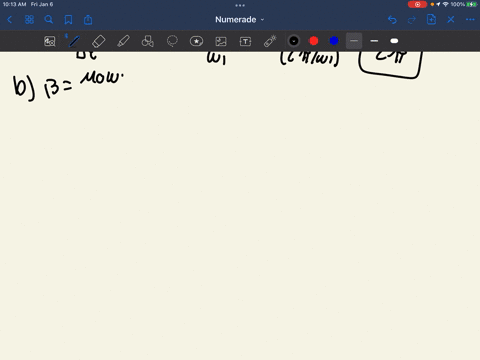Switch pen color to blue
Viewport: 480px width, 360px height.
tap(334, 41)
